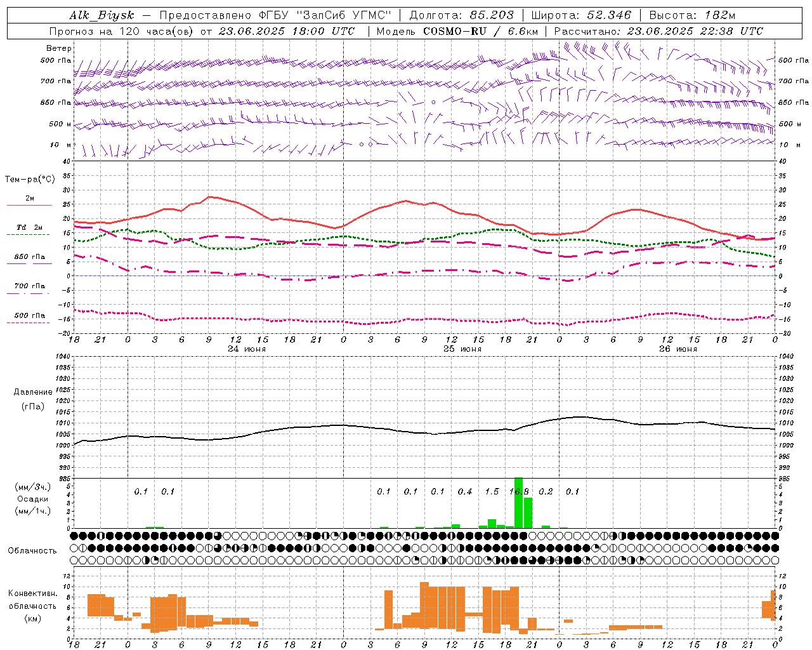812x650 pixels.
Task: Click the "Давление" pressure panel label
Action: tap(33, 392)
